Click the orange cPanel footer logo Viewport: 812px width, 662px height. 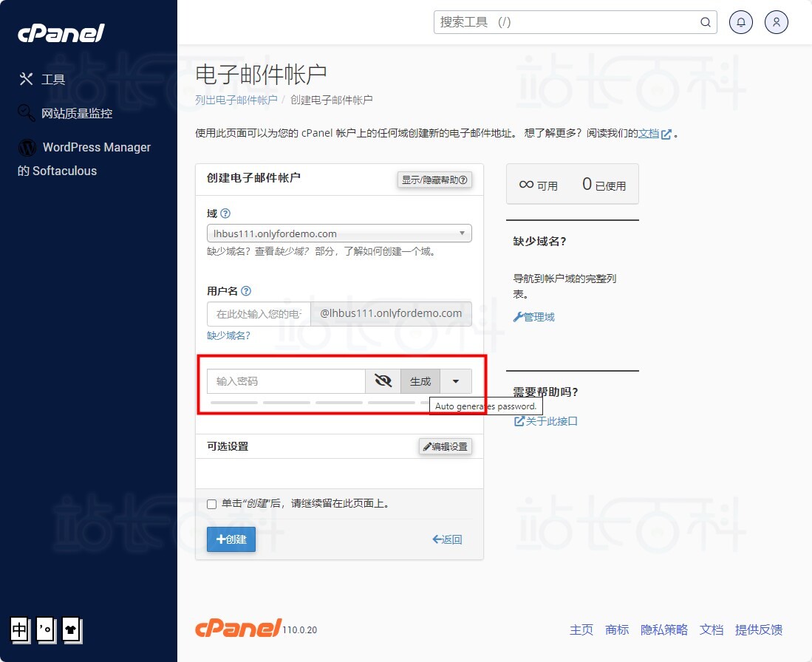[238, 628]
